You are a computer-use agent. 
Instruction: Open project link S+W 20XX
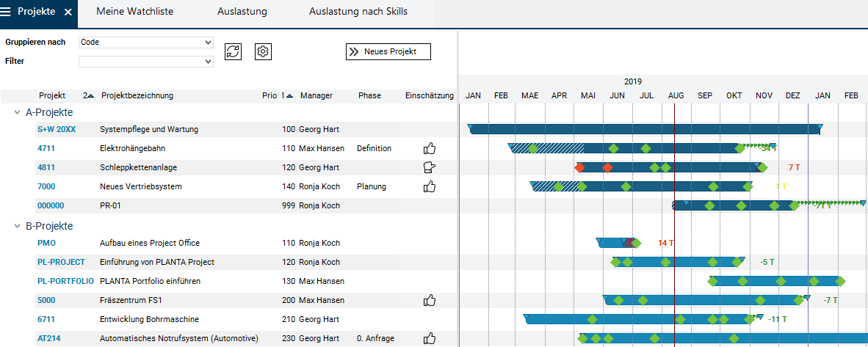tap(57, 130)
